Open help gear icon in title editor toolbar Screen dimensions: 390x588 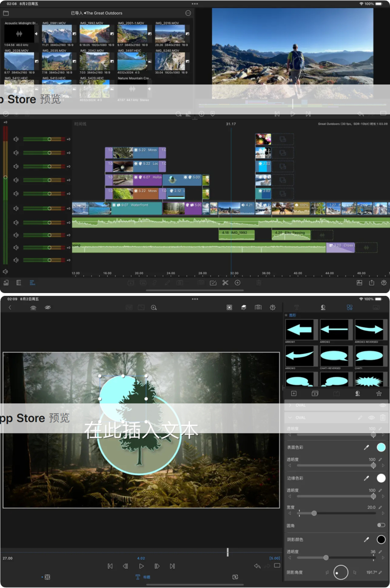(272, 307)
